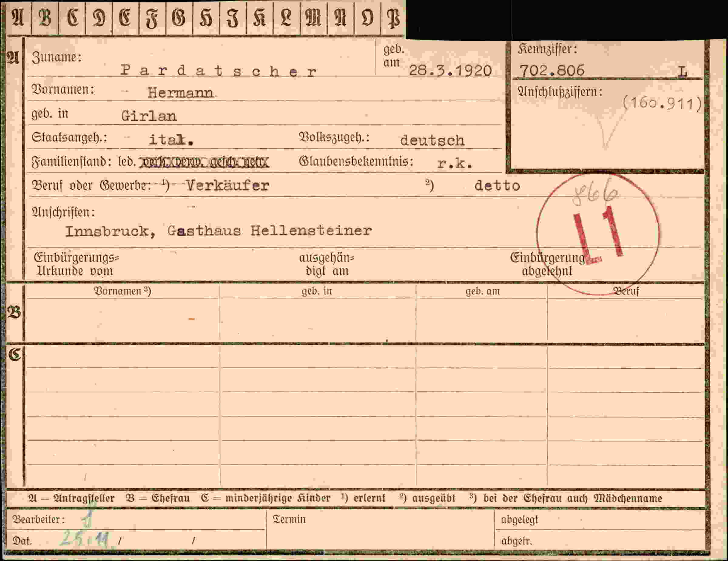The image size is (728, 561).
Task: Click the Vornamen column header in section B
Action: (122, 291)
